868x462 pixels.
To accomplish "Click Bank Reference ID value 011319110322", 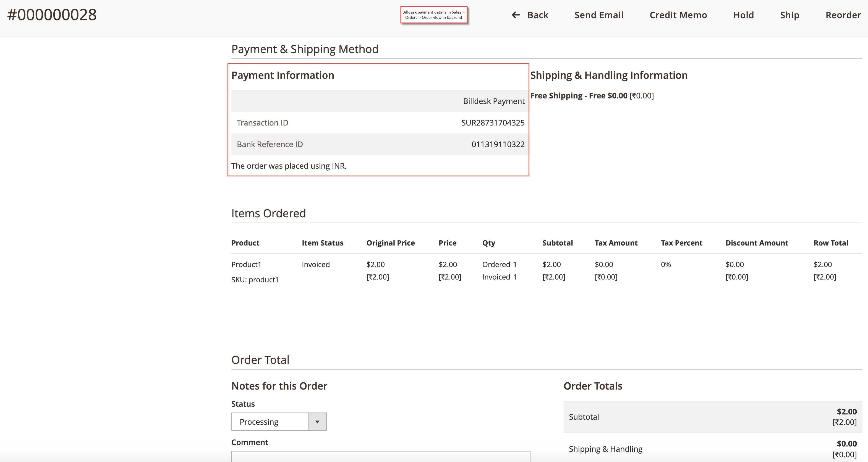I will coord(498,144).
